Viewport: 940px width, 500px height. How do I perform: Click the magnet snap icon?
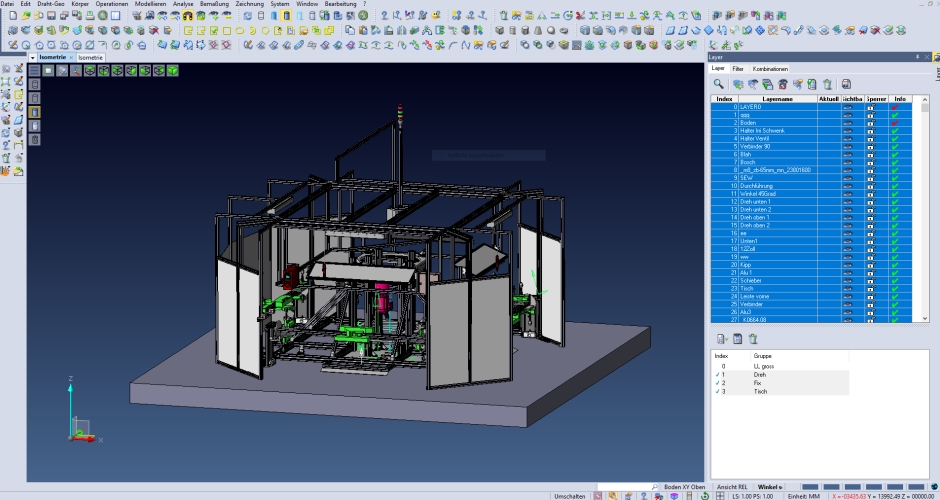pyautogui.click(x=188, y=16)
